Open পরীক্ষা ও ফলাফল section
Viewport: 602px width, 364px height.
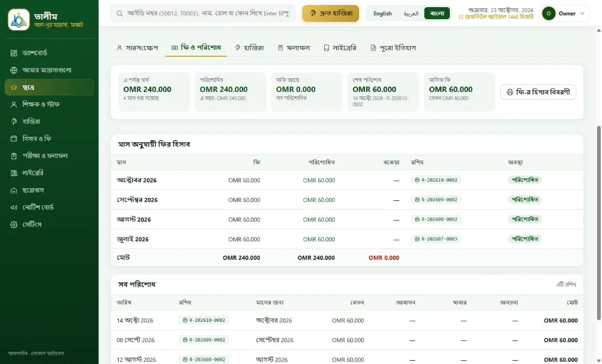tap(49, 155)
